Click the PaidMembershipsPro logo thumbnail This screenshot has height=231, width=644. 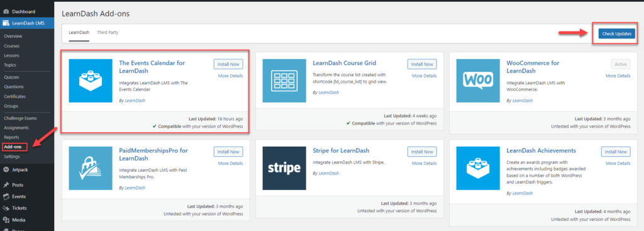pos(91,168)
